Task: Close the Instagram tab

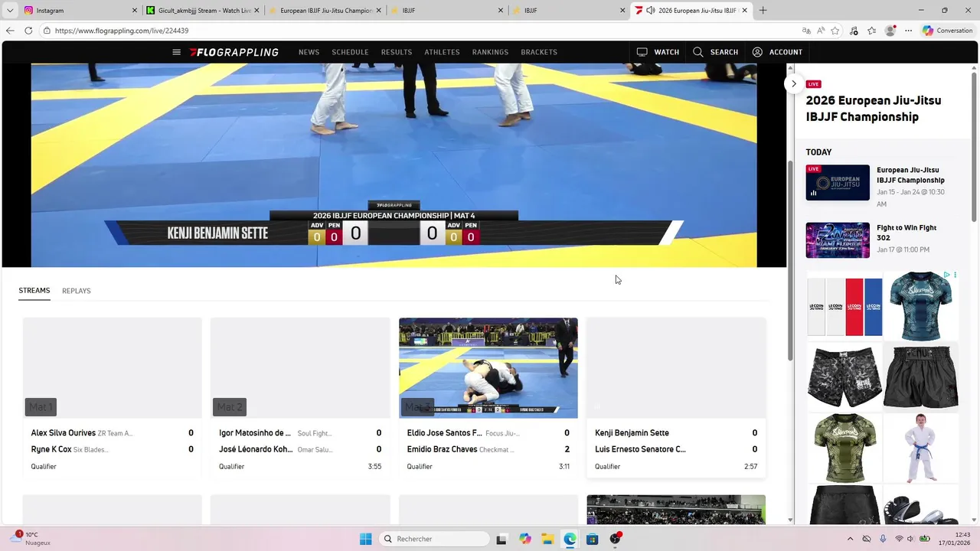Action: pos(135,11)
